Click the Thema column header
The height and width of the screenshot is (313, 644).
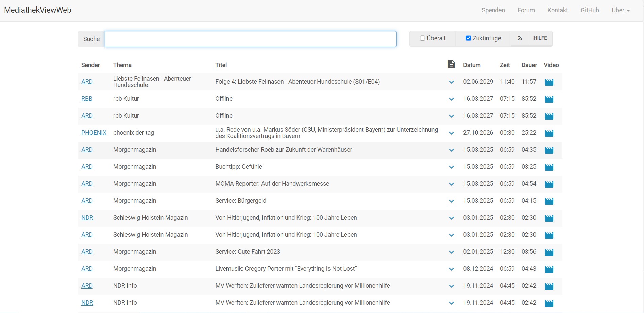click(x=122, y=65)
